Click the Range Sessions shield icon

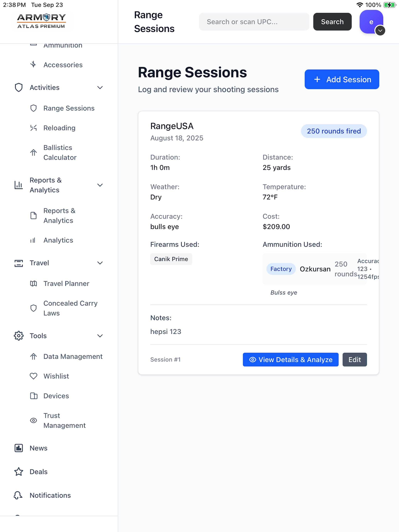pyautogui.click(x=33, y=108)
